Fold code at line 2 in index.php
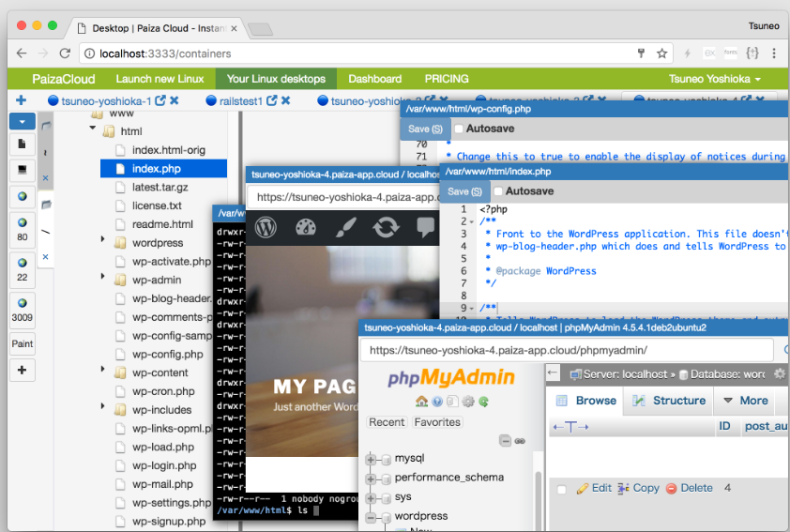The width and height of the screenshot is (790, 532). click(472, 222)
